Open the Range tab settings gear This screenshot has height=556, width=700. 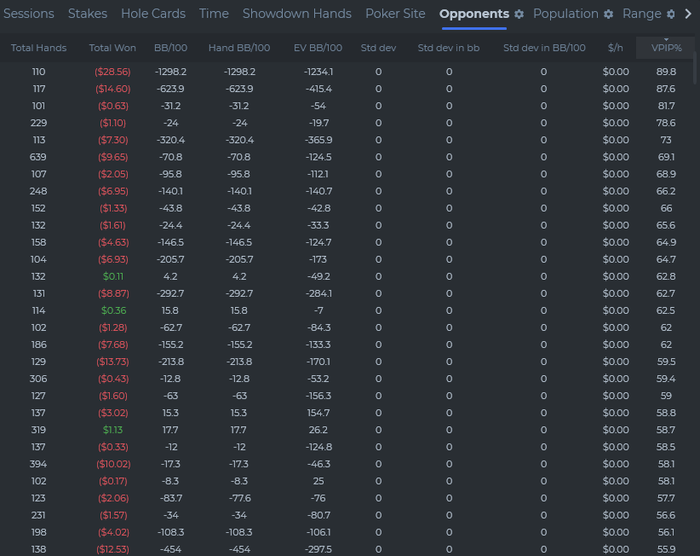671,14
